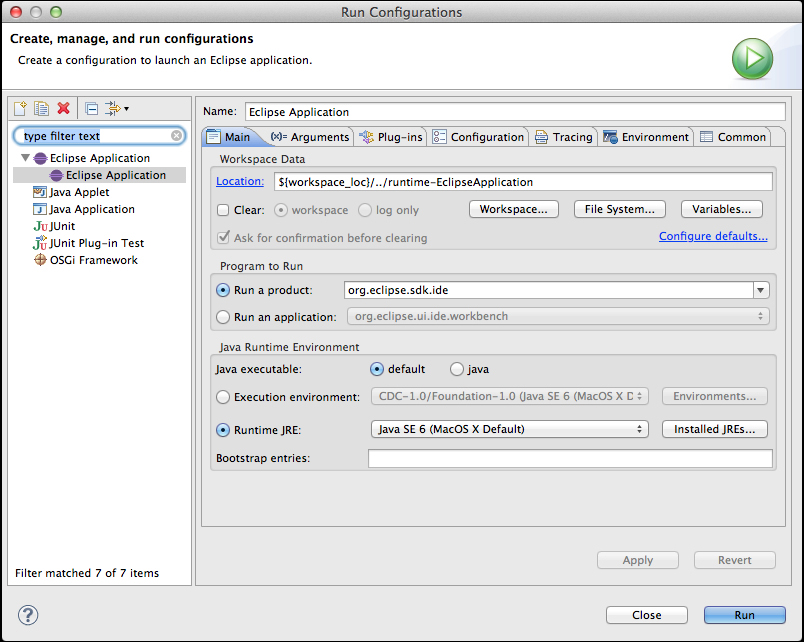Click the Java Application icon in tree
Viewport: 804px width, 642px height.
pyautogui.click(x=39, y=209)
